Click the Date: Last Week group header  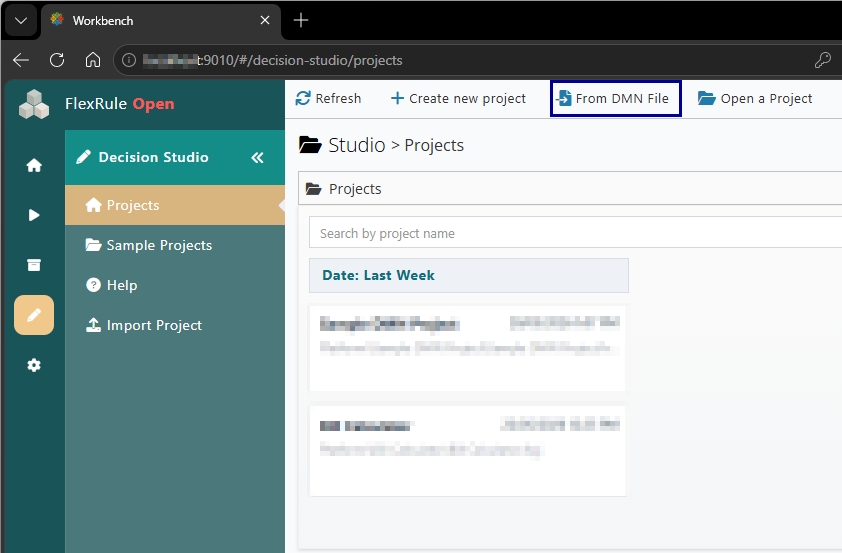pyautogui.click(x=468, y=275)
